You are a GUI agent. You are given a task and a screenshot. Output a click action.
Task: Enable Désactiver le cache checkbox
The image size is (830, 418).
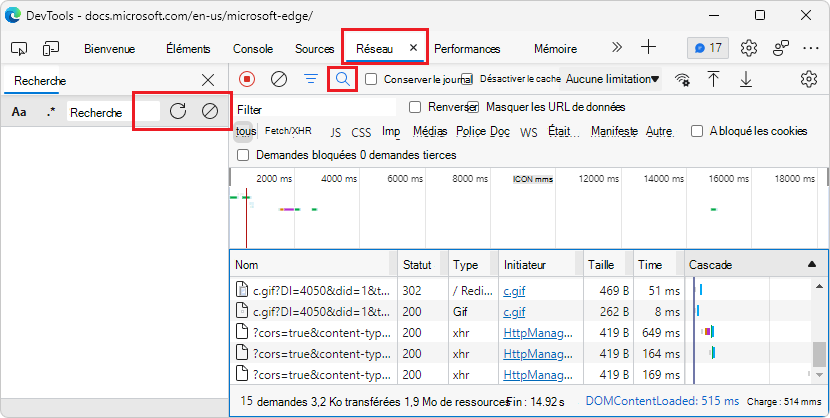[x=467, y=79]
